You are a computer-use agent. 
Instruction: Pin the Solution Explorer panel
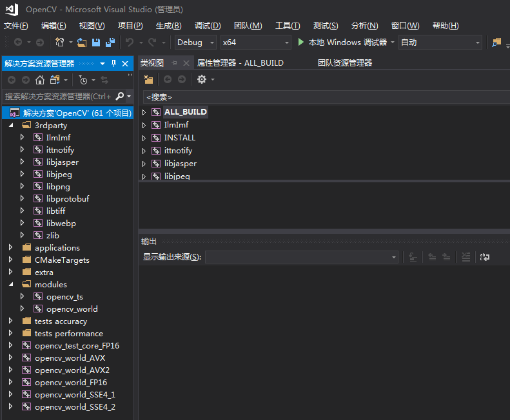[113, 63]
